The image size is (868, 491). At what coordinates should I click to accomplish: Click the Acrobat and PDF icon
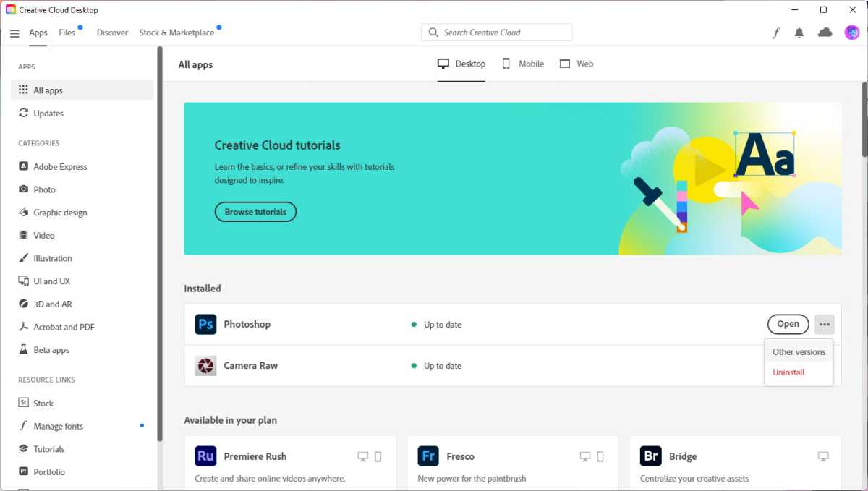click(23, 327)
